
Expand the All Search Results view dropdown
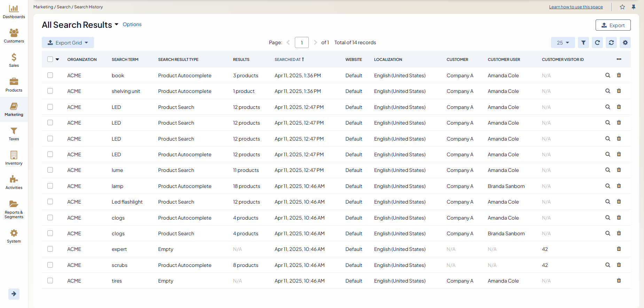click(x=117, y=24)
